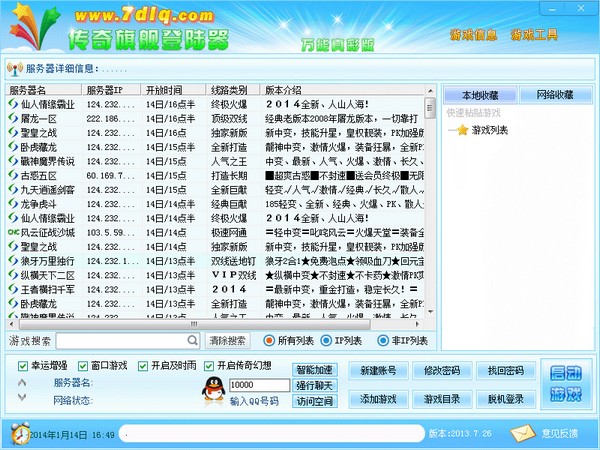
Task: Click the star icon next to 游戏列表
Action: 463,130
